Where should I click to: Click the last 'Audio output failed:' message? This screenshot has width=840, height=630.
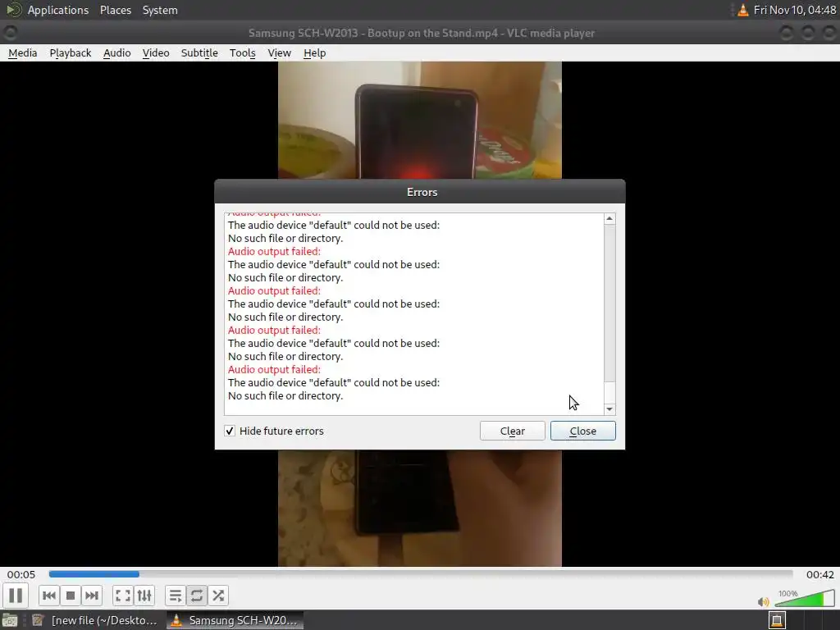coord(274,369)
